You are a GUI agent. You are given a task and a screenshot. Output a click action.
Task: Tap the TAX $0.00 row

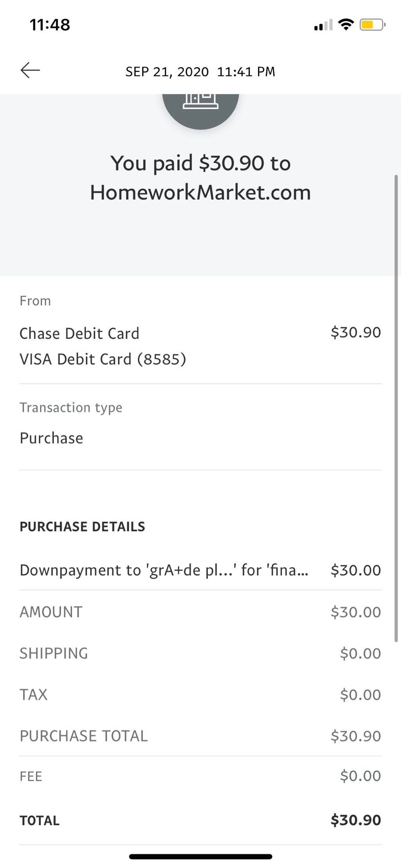click(200, 695)
